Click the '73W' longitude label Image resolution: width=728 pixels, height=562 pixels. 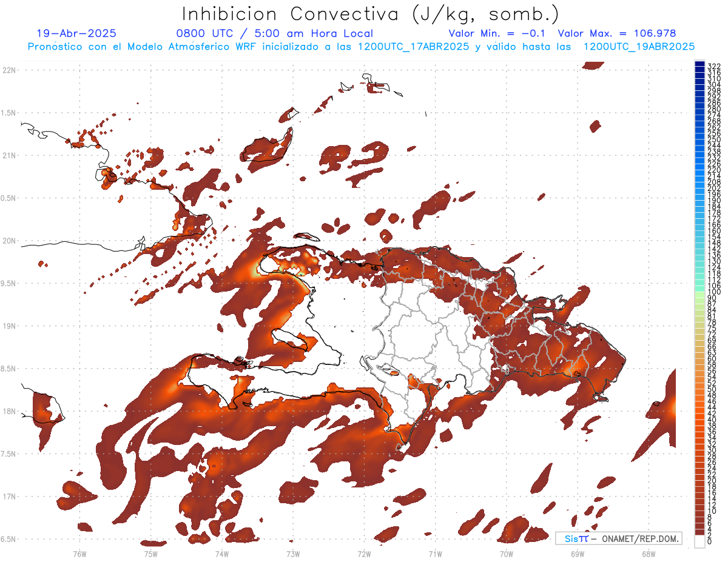(293, 554)
